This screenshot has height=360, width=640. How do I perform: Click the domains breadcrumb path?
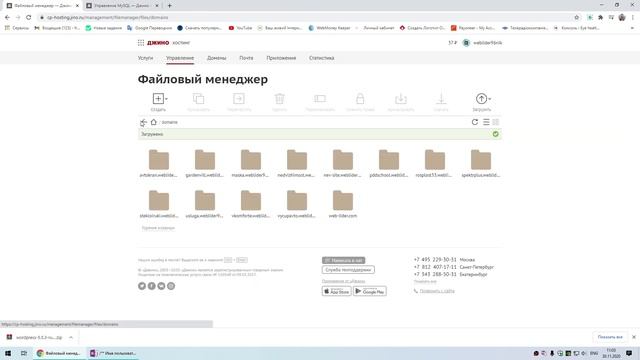tap(169, 122)
